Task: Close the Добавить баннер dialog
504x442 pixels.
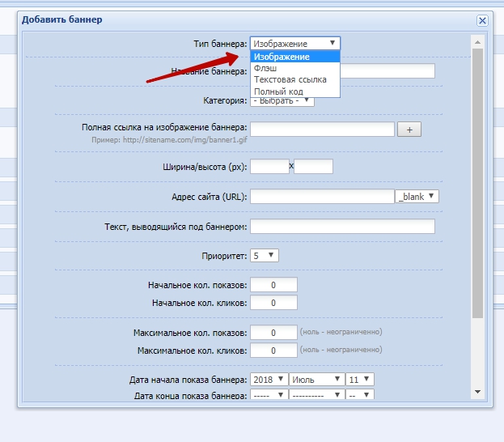Action: (482, 20)
